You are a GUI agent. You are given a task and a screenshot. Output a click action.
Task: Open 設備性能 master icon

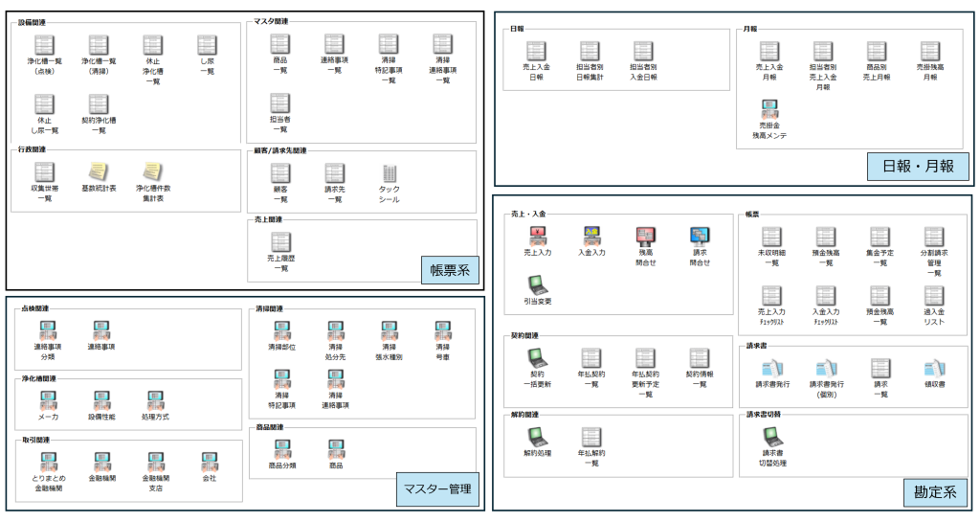(101, 400)
